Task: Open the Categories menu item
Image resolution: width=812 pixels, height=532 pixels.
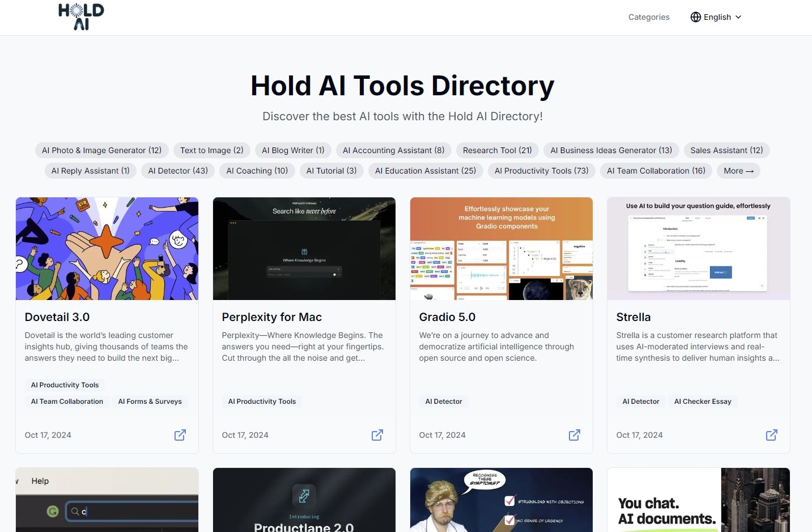Action: pos(649,17)
